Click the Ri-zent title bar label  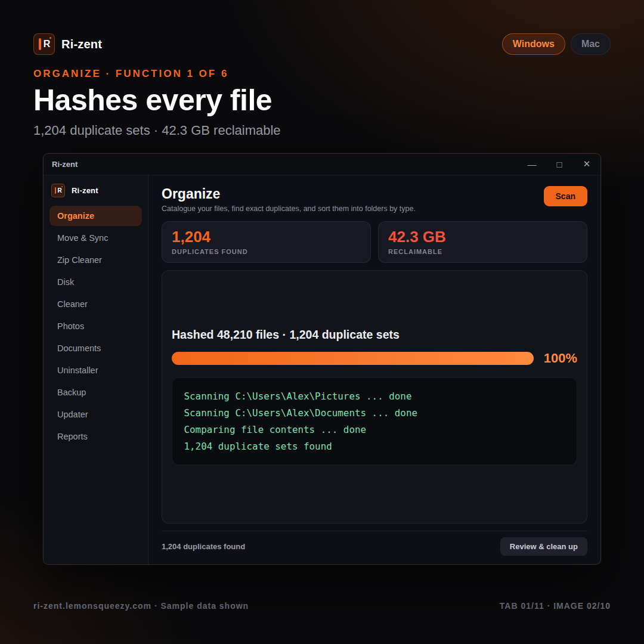64,165
